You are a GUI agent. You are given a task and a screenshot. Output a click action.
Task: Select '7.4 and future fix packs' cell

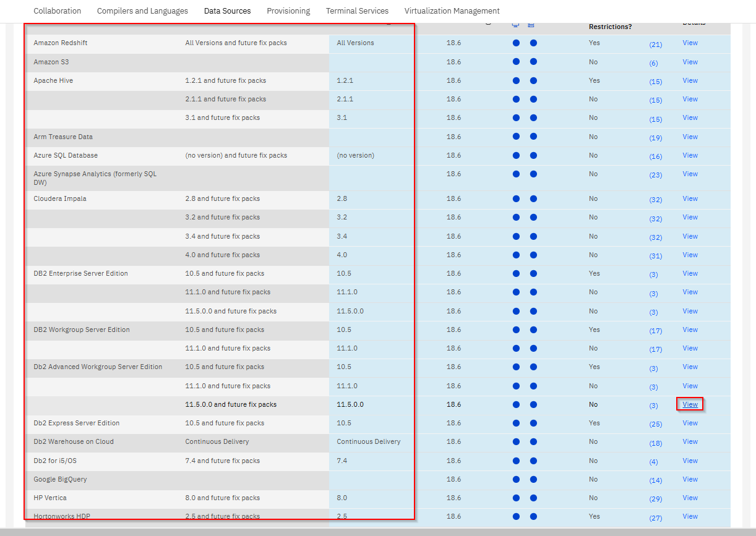[x=223, y=461]
